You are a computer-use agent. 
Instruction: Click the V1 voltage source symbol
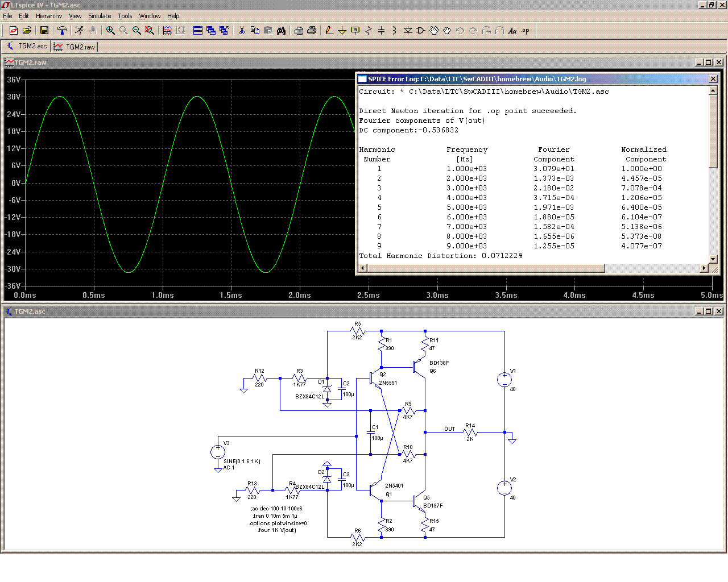click(x=504, y=380)
